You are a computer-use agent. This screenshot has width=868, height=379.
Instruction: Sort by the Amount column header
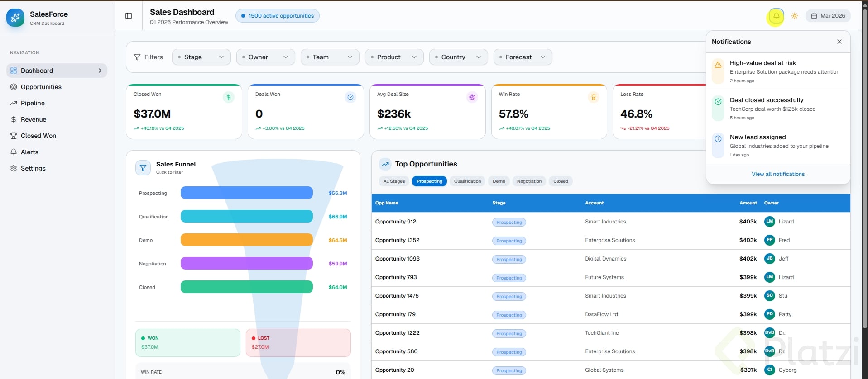click(x=748, y=203)
